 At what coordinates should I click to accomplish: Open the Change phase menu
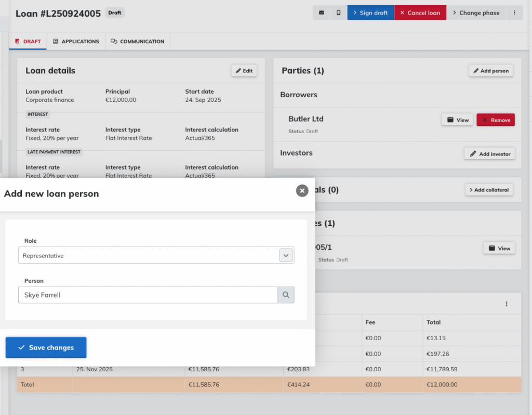[x=475, y=13]
